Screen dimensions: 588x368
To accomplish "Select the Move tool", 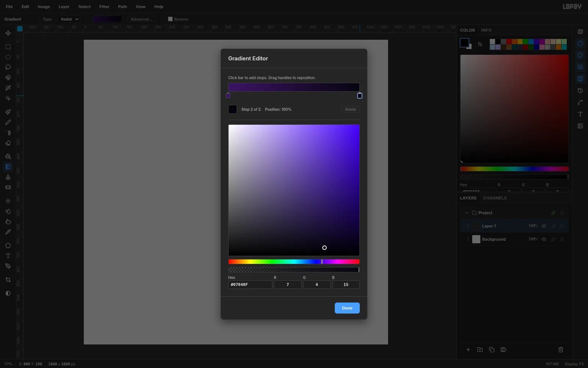I will (x=8, y=33).
